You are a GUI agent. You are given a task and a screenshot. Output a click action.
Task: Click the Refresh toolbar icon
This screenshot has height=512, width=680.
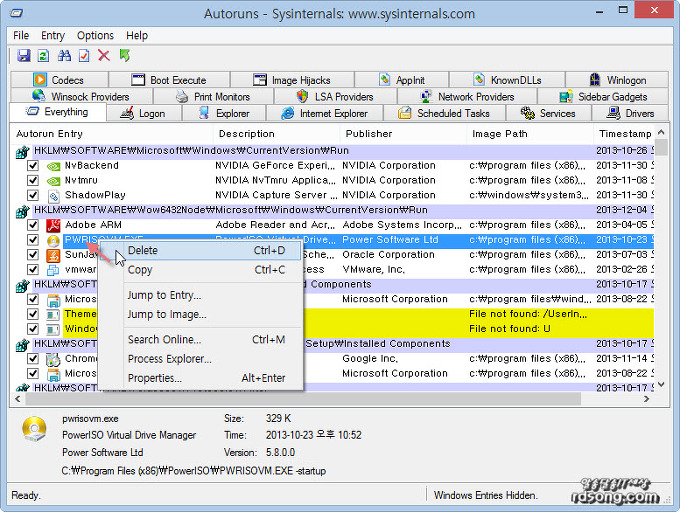click(43, 56)
